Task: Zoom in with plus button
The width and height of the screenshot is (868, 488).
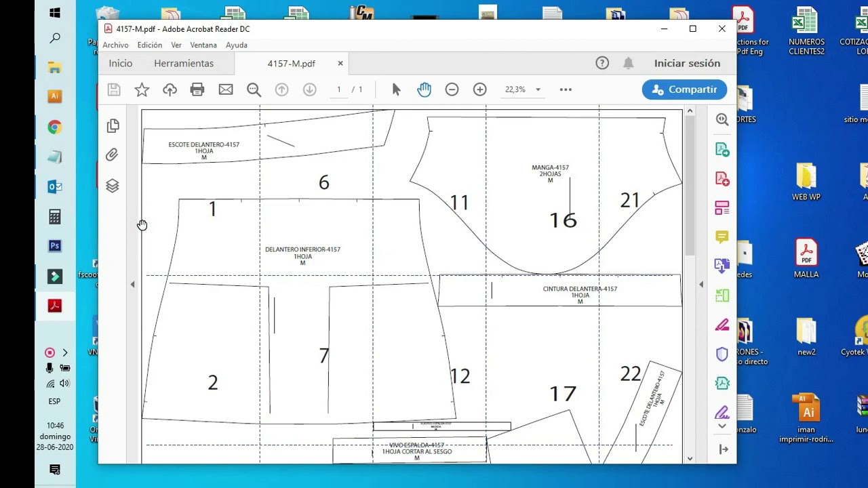Action: pos(479,89)
